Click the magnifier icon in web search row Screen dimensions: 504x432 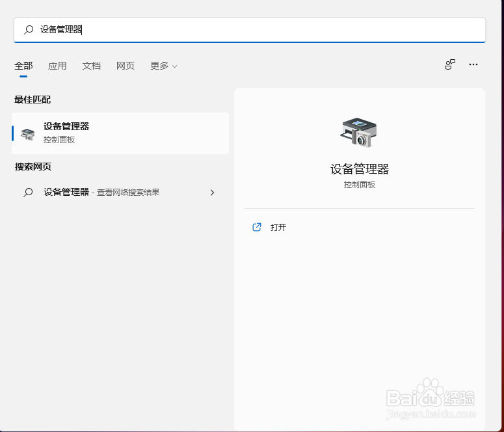(x=28, y=193)
